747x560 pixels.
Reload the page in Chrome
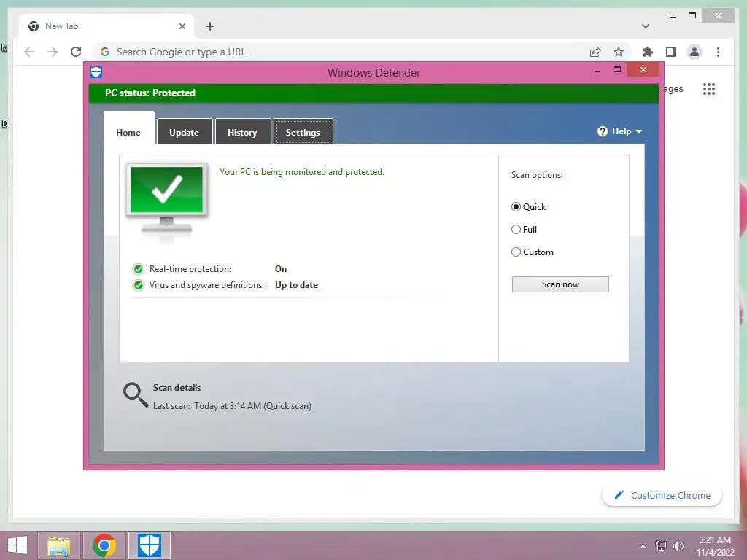coord(76,52)
